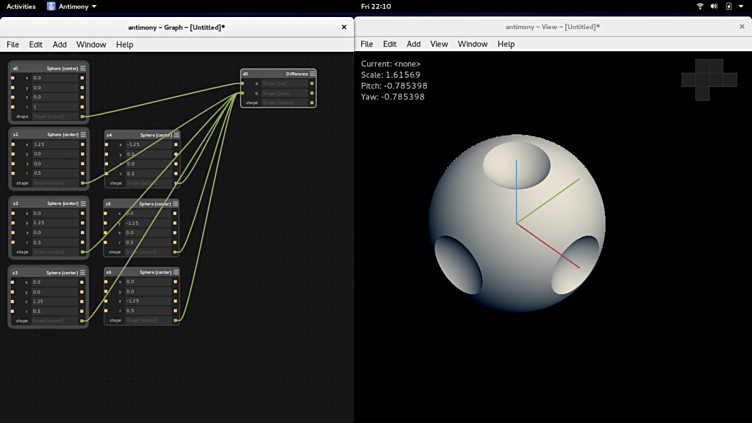Click the Activities button
Screen dimensions: 752x423
coord(21,6)
